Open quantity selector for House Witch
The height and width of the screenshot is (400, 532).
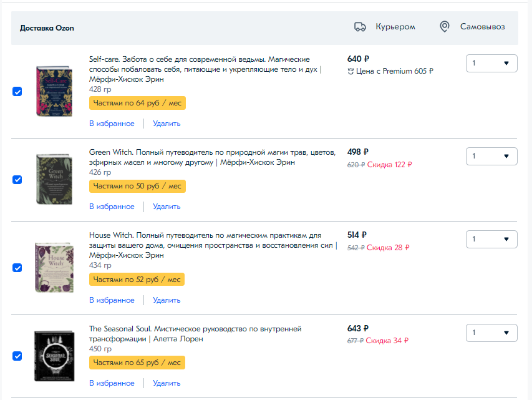coord(491,239)
